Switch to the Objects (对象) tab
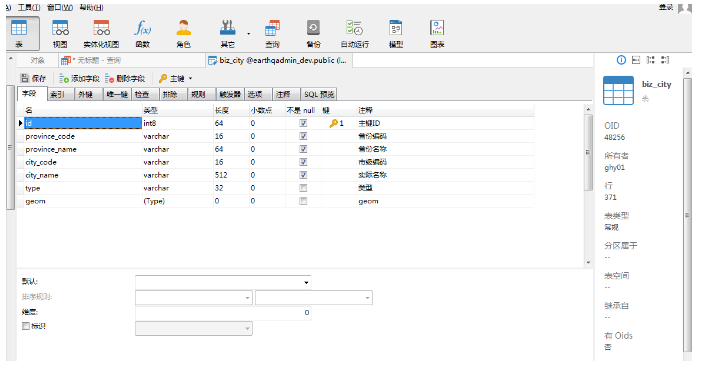The image size is (701, 365). pyautogui.click(x=38, y=60)
